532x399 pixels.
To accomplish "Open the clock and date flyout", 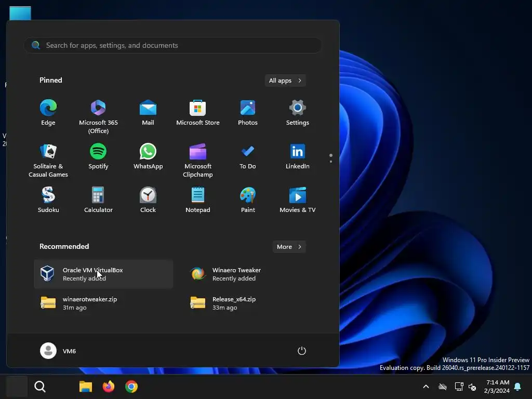I will 497,387.
